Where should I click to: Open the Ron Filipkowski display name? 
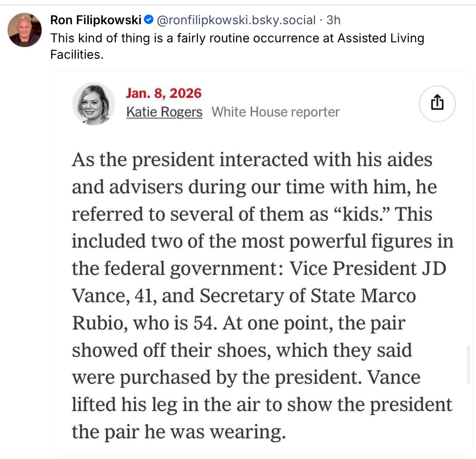point(96,20)
